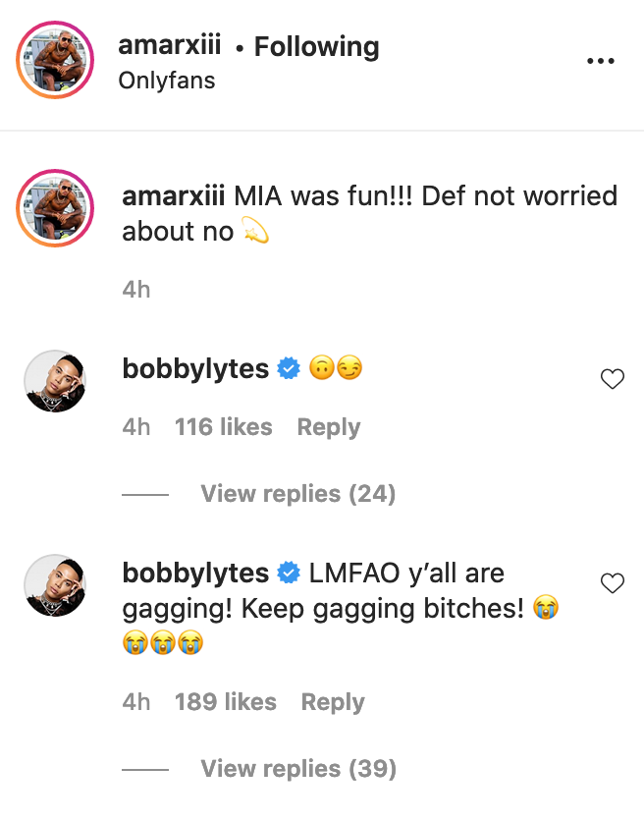Open bobbylytes username on first comment
The height and width of the screenshot is (821, 644).
click(x=195, y=369)
